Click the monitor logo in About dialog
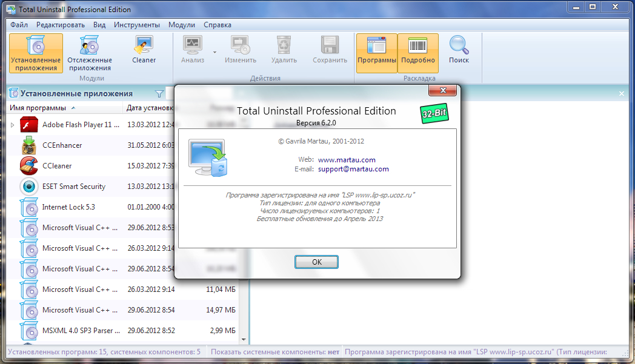 (208, 157)
